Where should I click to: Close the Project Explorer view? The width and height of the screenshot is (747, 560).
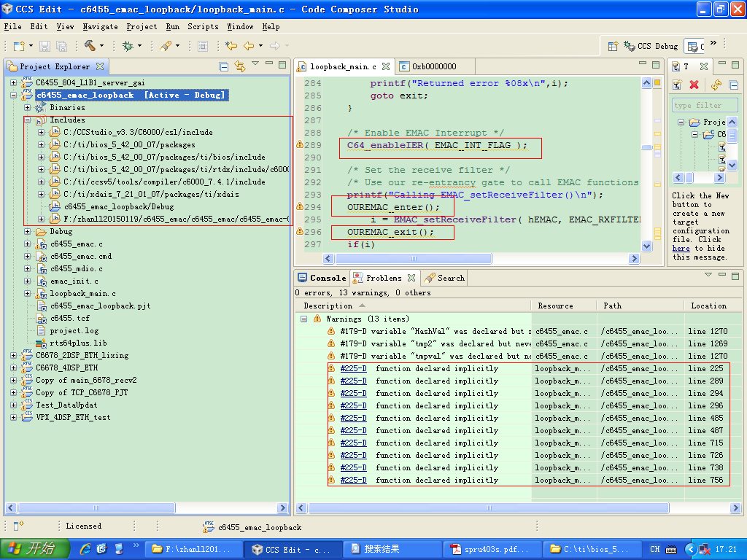pyautogui.click(x=99, y=66)
